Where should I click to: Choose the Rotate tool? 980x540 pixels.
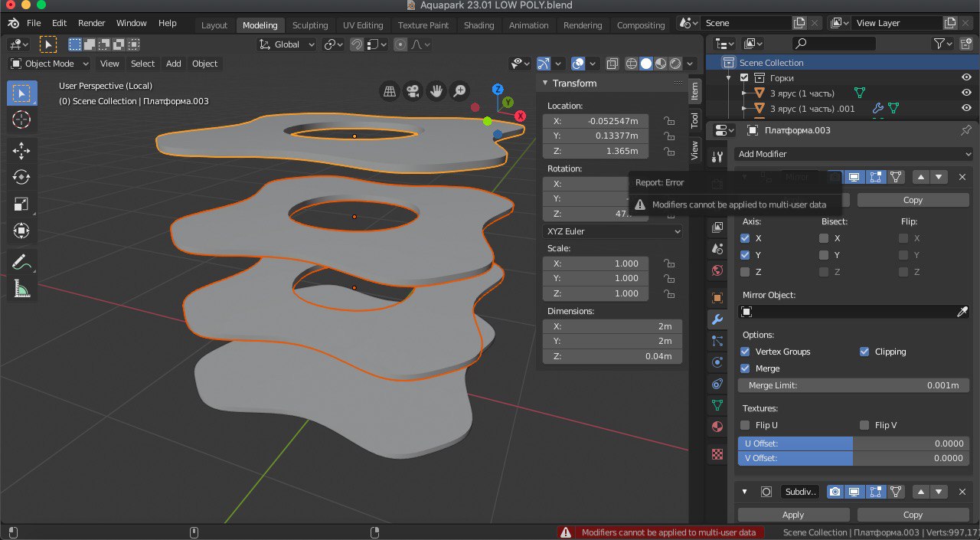[21, 178]
